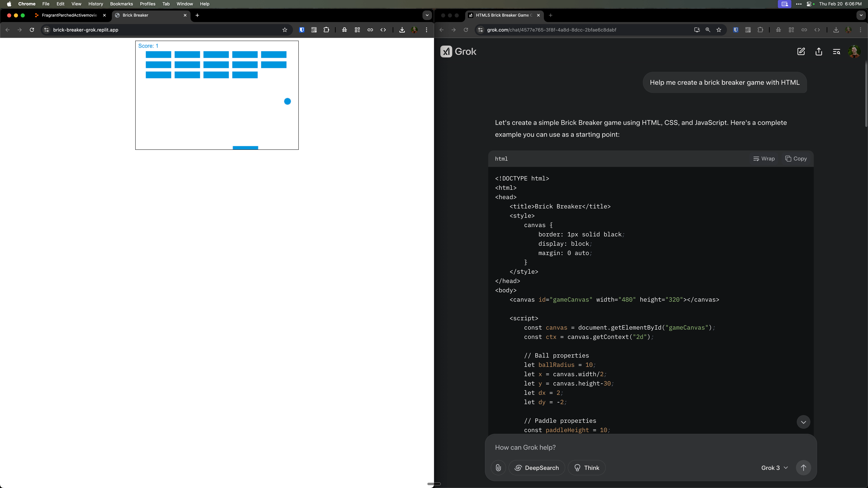The height and width of the screenshot is (488, 868).
Task: Copy the html code block
Action: click(x=796, y=159)
